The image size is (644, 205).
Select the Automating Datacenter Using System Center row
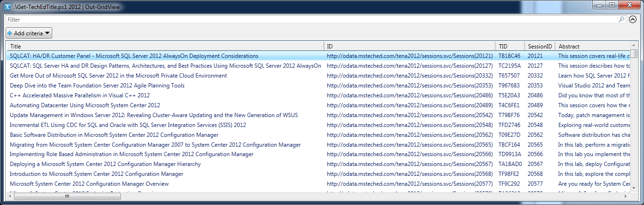[x=85, y=105]
